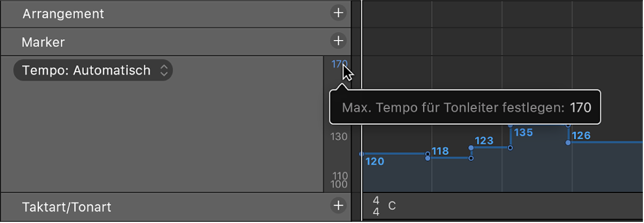
Task: Open the Tempo: Automatisch popup menu
Action: [x=93, y=70]
